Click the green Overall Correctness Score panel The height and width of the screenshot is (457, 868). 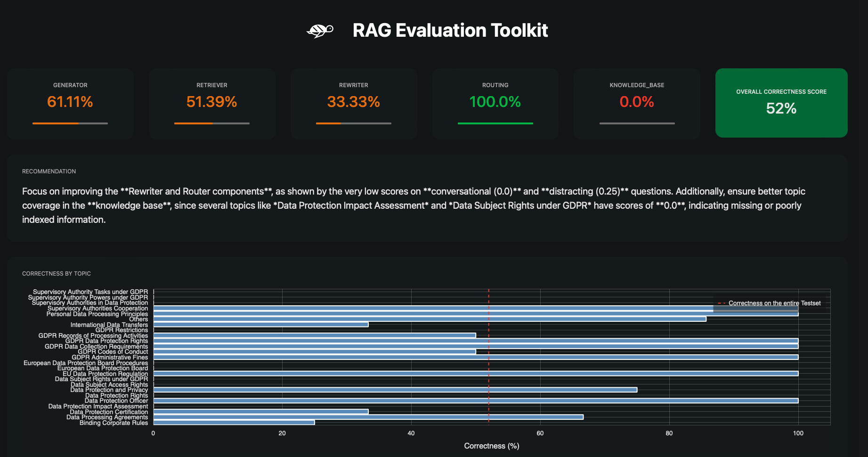(x=781, y=103)
